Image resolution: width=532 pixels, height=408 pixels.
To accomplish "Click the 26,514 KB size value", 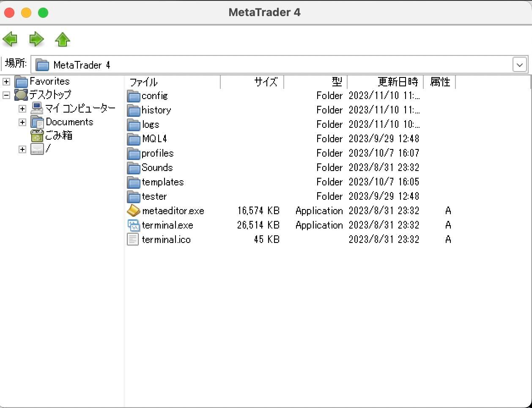I will coord(258,225).
